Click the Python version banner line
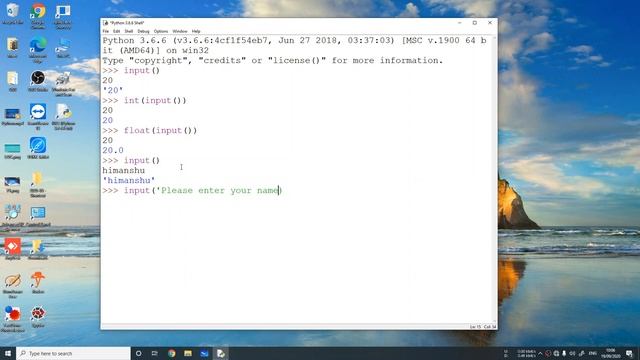640x360 pixels. [294, 45]
